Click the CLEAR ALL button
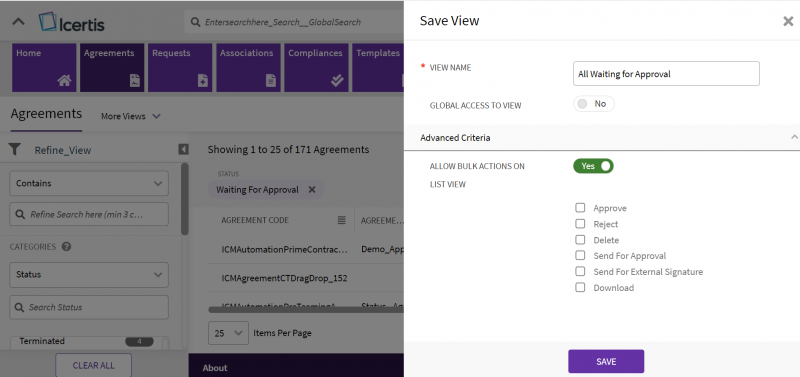Screen dimensions: 800x377 point(93,365)
